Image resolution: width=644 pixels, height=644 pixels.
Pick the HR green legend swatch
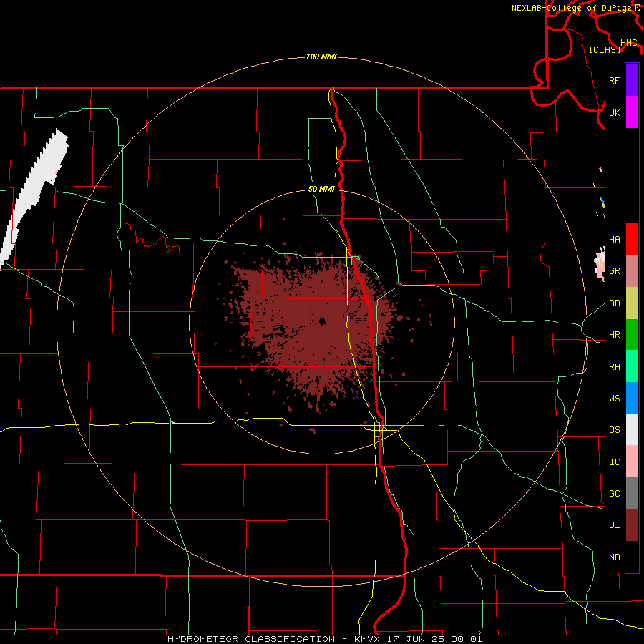tap(632, 334)
